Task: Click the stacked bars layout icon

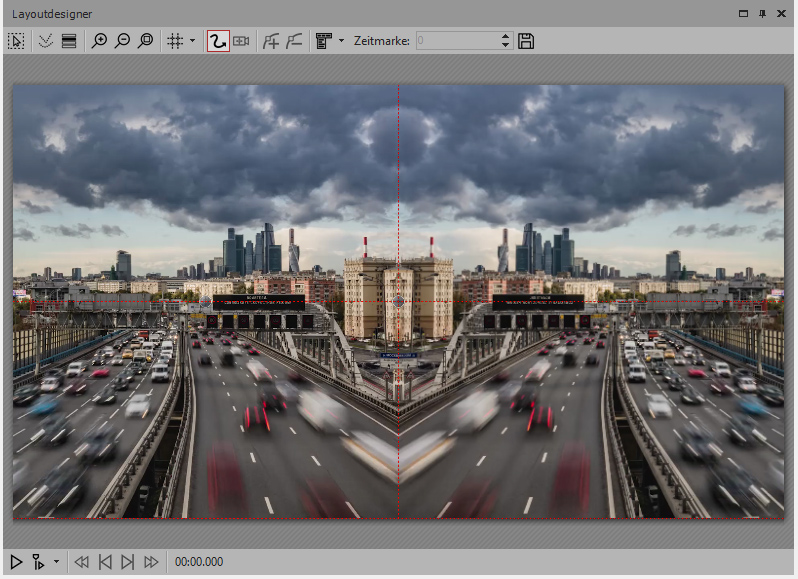Action: (x=69, y=41)
